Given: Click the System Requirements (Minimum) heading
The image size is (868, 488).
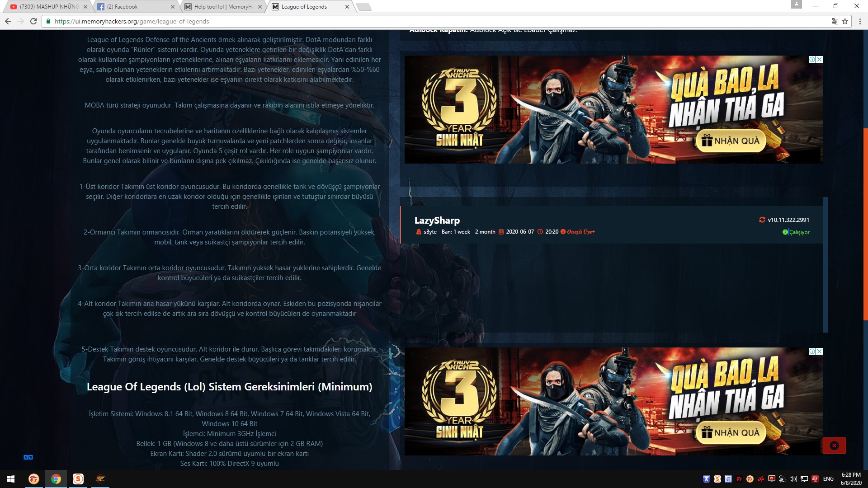Looking at the screenshot, I should (230, 387).
